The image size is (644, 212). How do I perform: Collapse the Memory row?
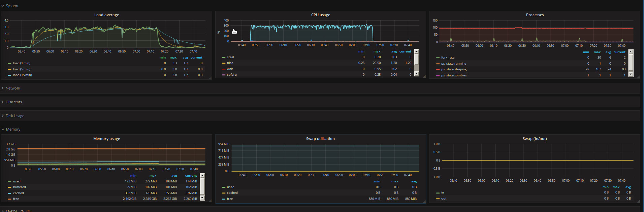pyautogui.click(x=13, y=129)
